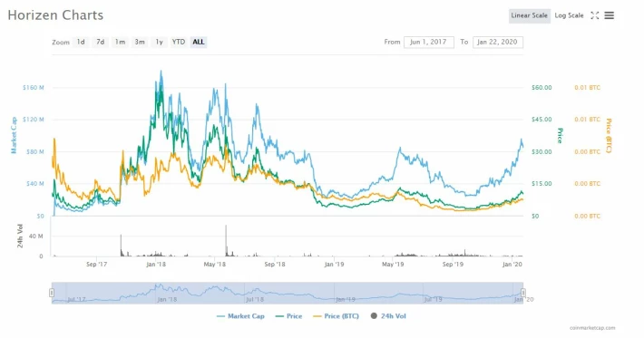Toggle Price (BTC) series in legend

[336, 316]
